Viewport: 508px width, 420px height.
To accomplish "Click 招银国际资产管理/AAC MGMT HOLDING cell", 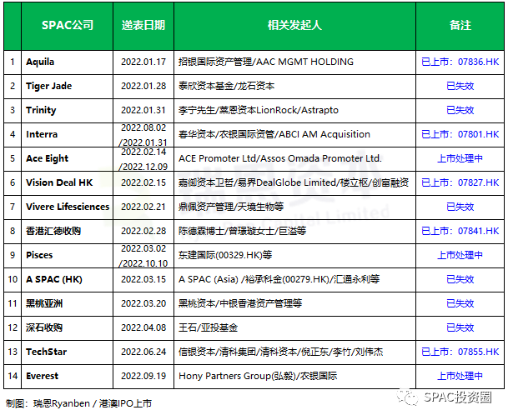I will [x=294, y=62].
